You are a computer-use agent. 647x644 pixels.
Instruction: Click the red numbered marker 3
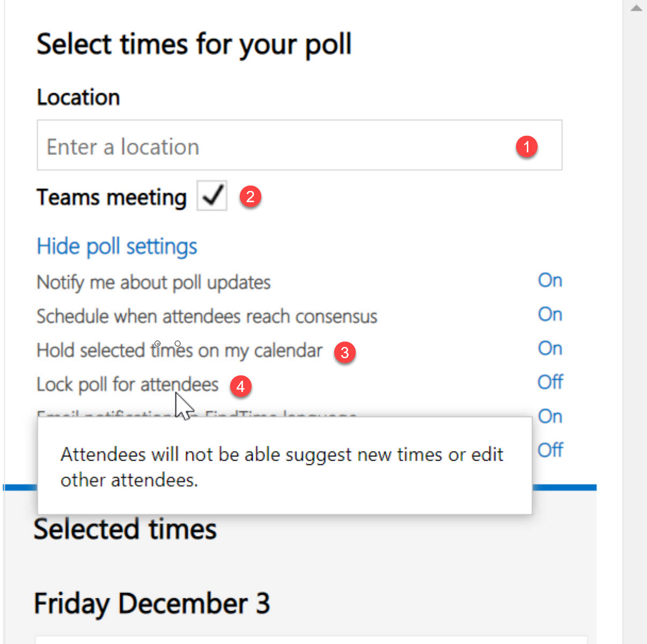pos(344,353)
